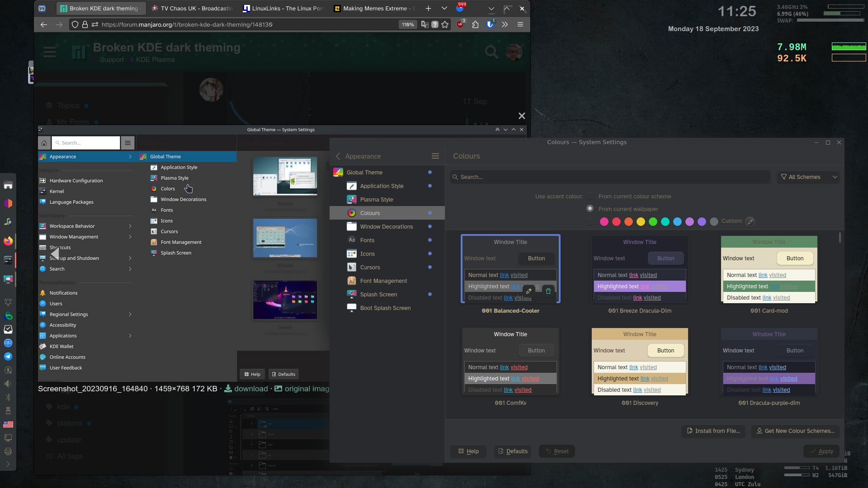
Task: Open Plasma Style in Colours window sidebar
Action: [387, 199]
